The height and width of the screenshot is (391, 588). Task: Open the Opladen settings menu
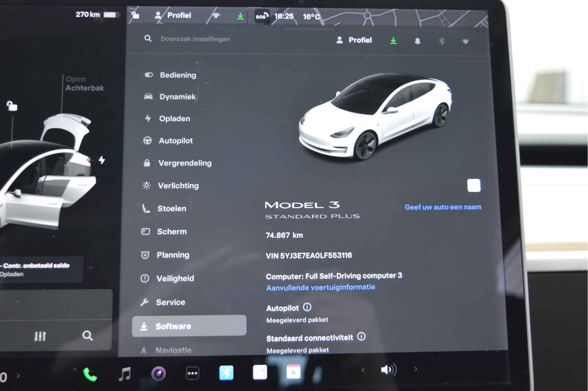pyautogui.click(x=167, y=119)
